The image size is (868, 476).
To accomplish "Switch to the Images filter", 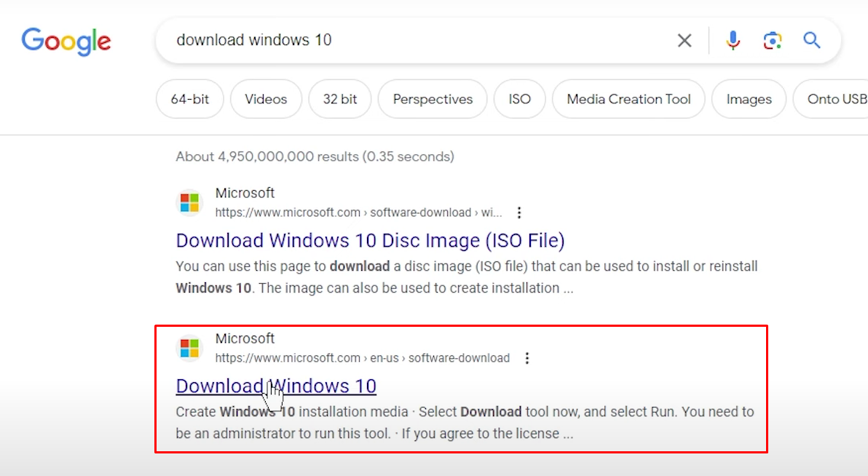I will click(749, 99).
